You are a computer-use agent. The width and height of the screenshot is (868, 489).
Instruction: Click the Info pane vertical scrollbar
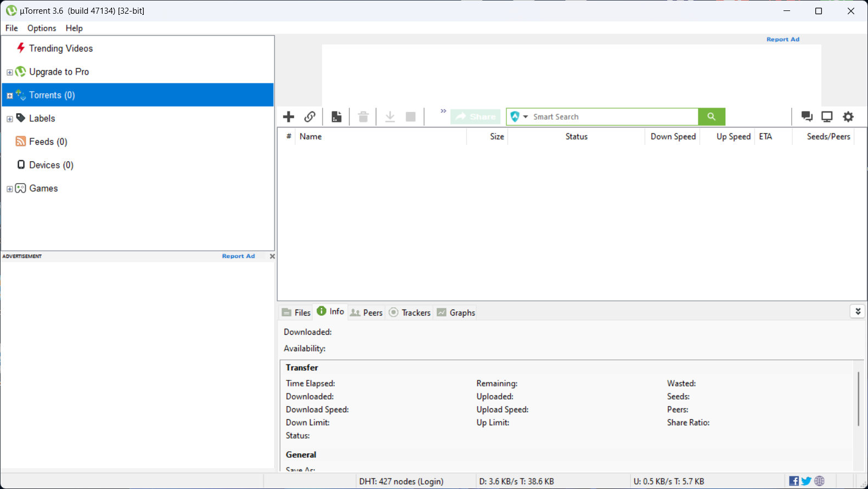pyautogui.click(x=858, y=399)
